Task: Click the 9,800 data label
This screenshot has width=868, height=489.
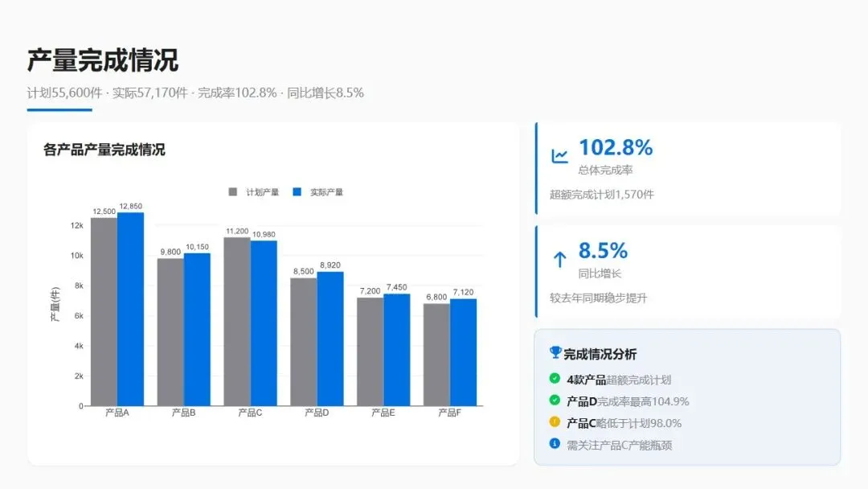Action: [170, 252]
